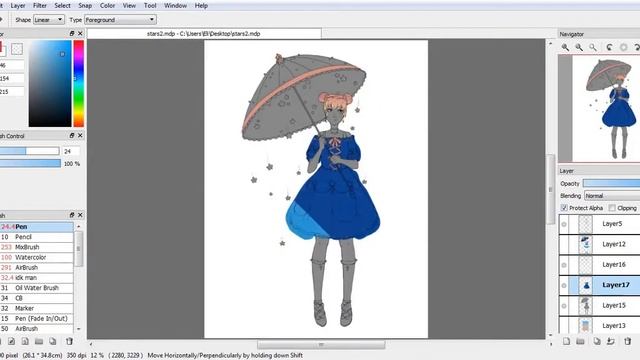
Task: Select the stars2.mdp document tab
Action: [x=204, y=33]
